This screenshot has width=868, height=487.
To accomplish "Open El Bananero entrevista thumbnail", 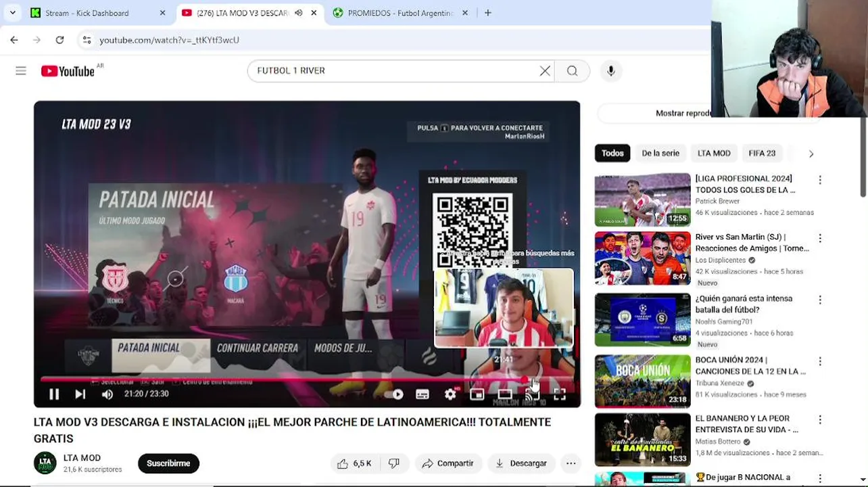I will click(x=642, y=440).
